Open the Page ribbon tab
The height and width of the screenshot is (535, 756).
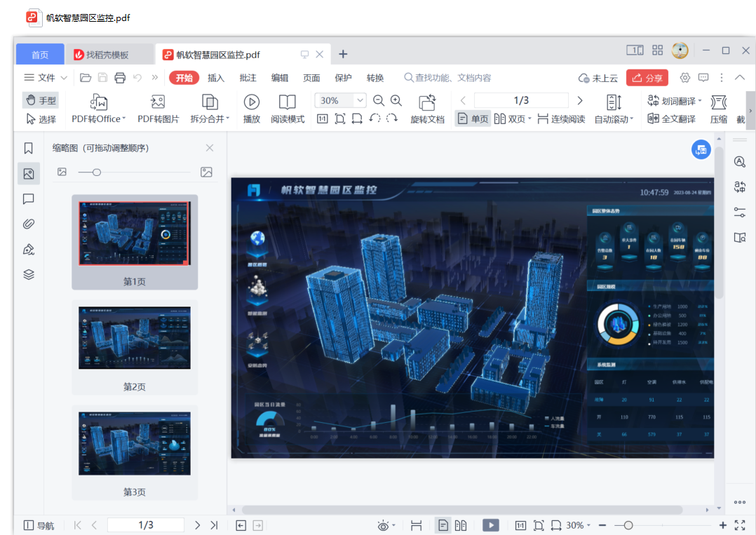pos(311,78)
